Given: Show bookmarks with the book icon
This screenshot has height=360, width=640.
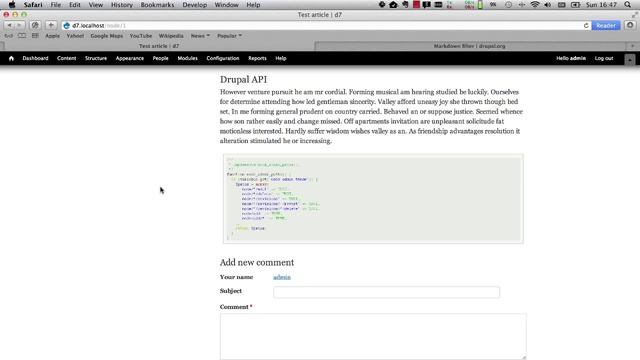Looking at the screenshot, I should click(22, 36).
